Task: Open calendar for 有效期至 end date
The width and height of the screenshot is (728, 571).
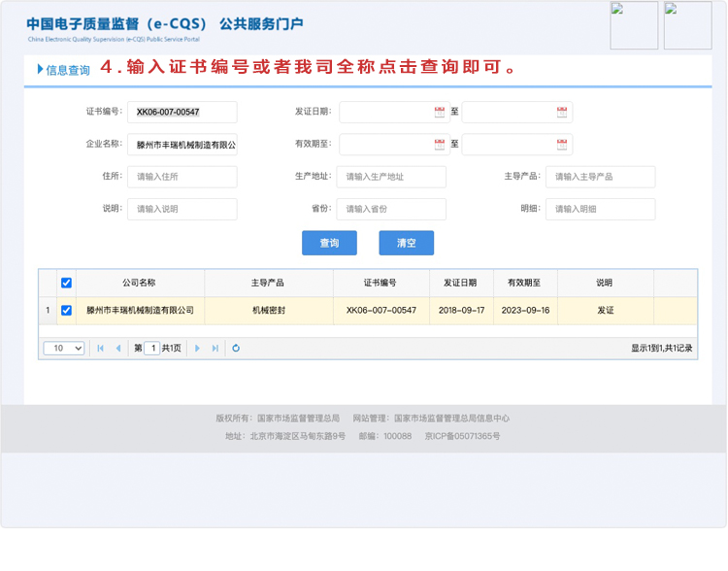Action: click(x=561, y=146)
